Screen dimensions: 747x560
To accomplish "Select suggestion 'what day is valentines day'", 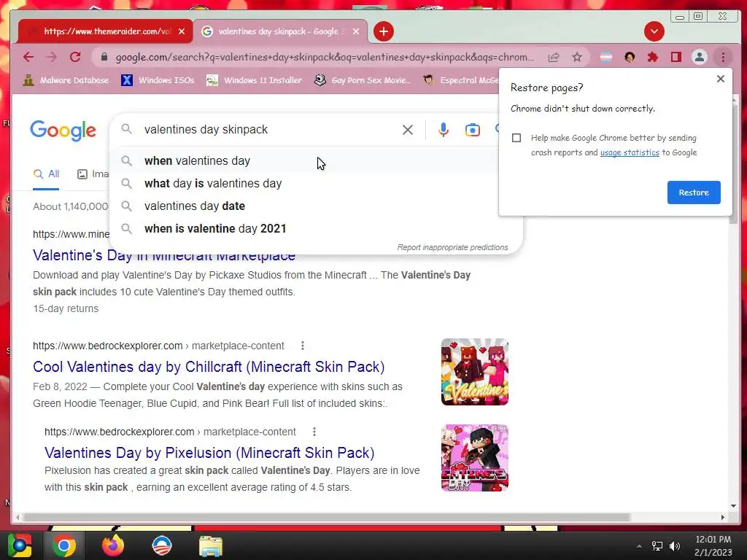I will tap(316, 183).
